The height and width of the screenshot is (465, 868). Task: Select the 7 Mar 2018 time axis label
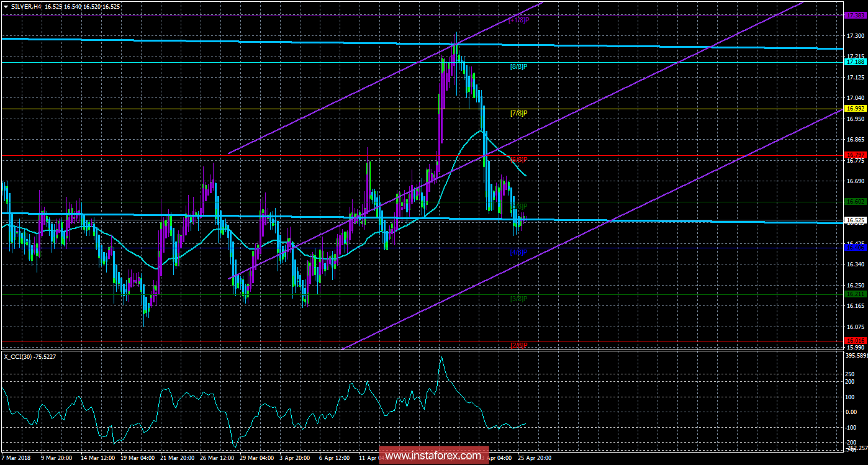tap(15, 458)
